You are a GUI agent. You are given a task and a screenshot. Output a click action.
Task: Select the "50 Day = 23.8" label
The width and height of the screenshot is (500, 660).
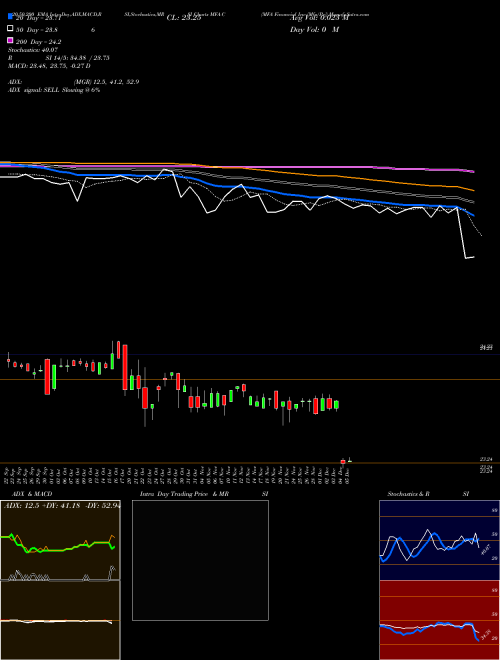(37, 30)
